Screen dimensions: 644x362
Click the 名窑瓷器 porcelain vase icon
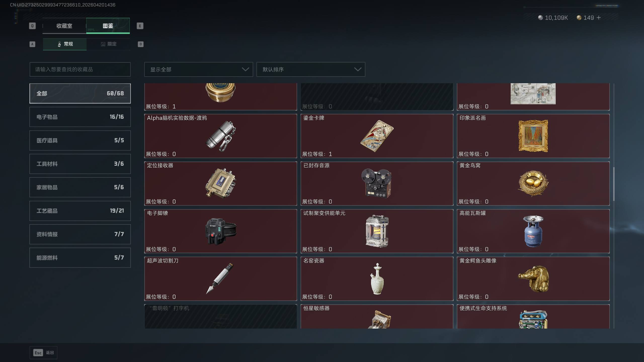[377, 279]
